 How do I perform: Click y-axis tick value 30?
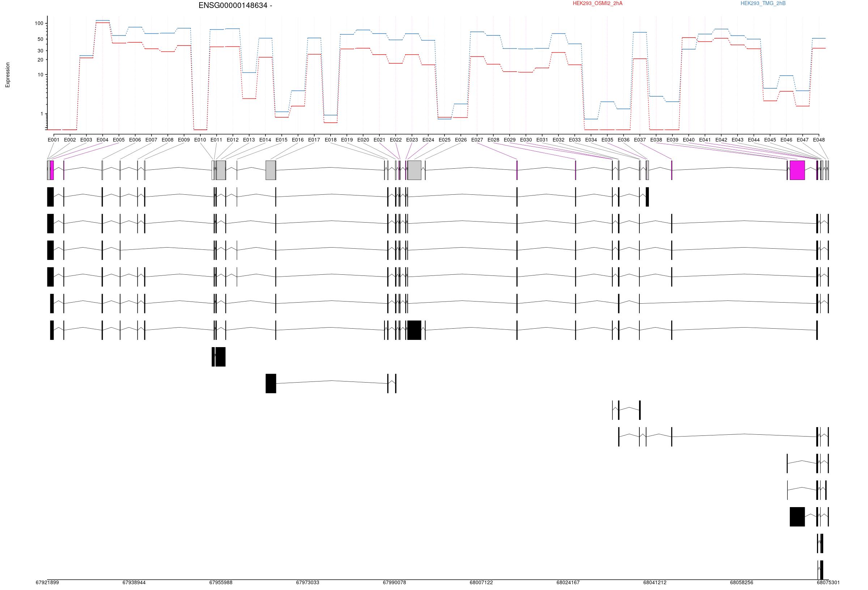[41, 50]
